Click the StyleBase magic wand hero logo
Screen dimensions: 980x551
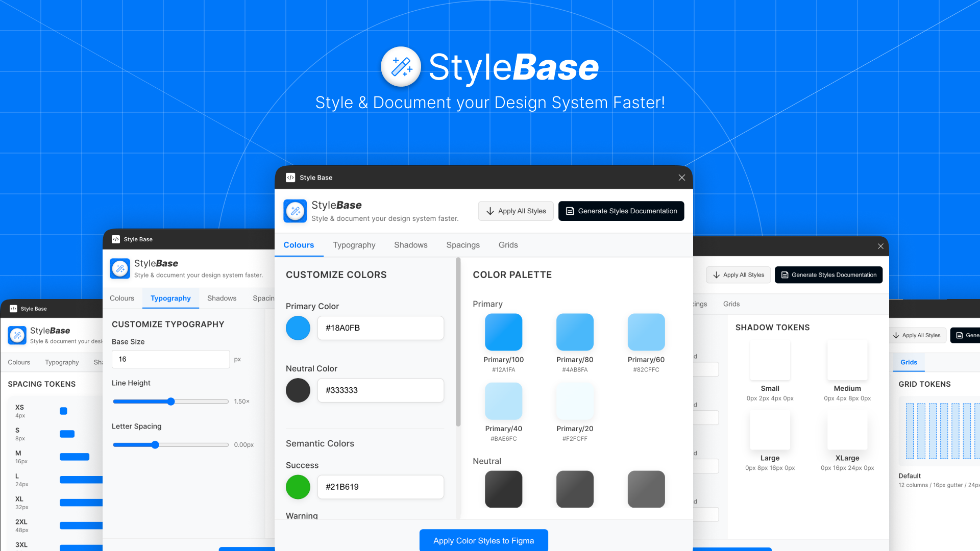(x=401, y=67)
